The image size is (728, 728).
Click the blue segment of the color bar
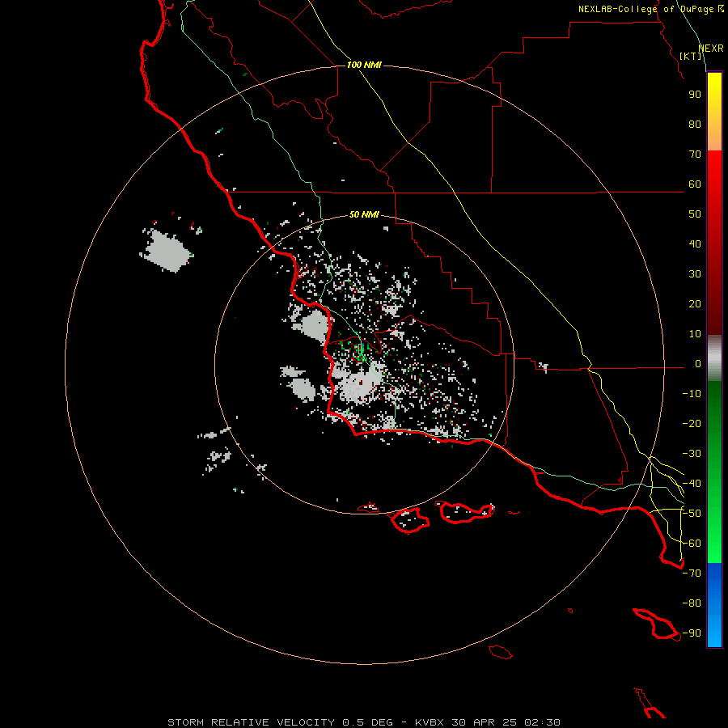(x=714, y=605)
